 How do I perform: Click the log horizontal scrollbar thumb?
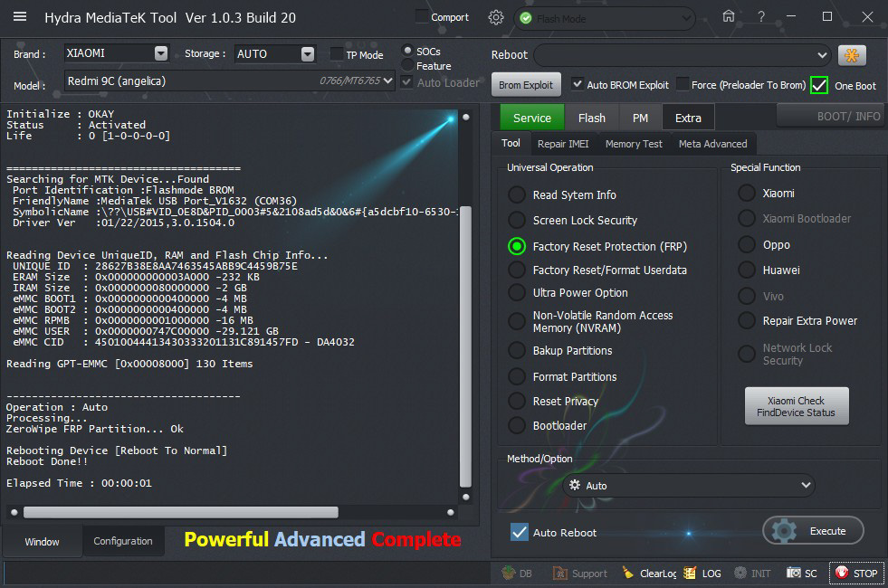pos(181,512)
